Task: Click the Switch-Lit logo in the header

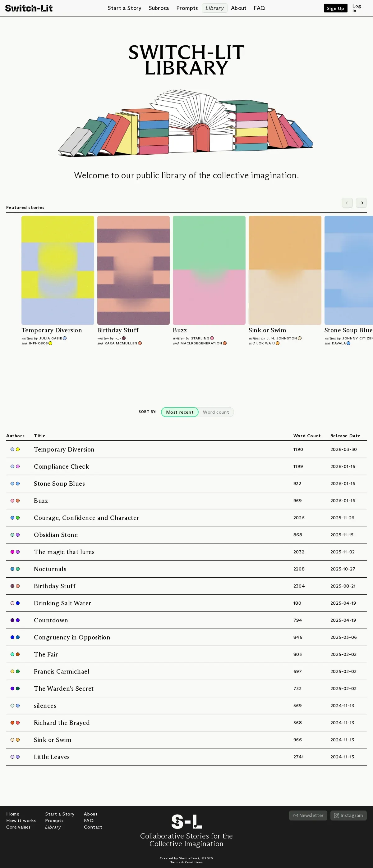Action: [x=29, y=8]
